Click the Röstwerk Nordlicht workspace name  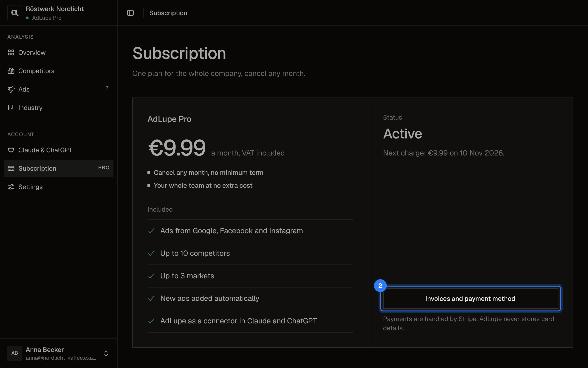(55, 9)
